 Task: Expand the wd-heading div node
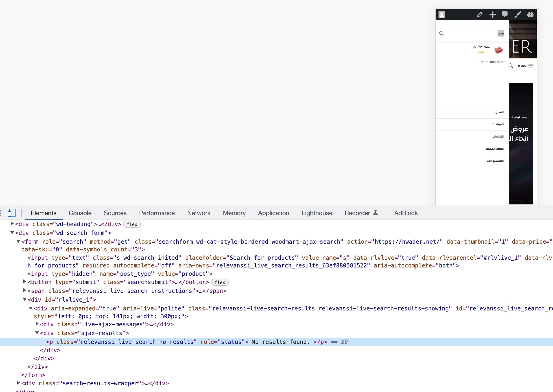click(x=12, y=223)
